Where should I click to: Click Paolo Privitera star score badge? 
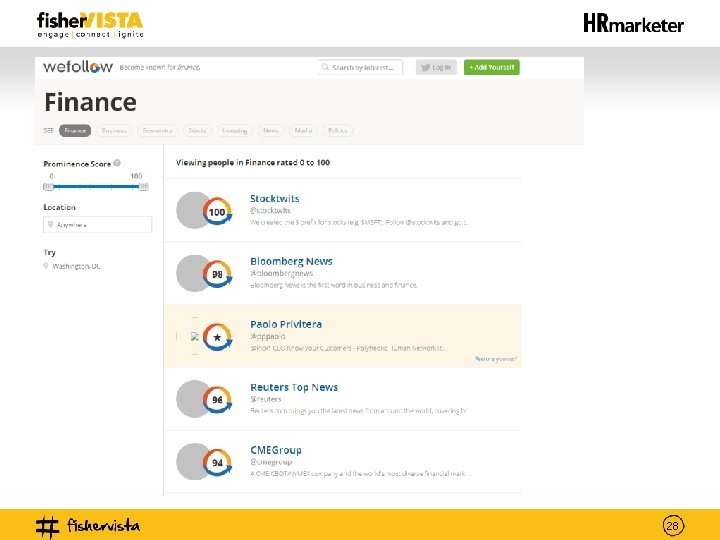pyautogui.click(x=217, y=337)
